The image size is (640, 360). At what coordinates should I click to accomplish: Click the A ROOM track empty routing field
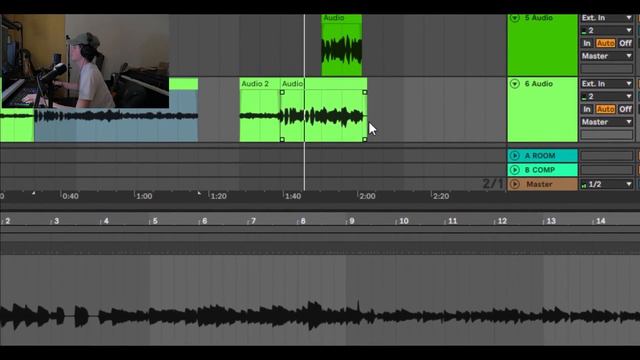tap(607, 156)
